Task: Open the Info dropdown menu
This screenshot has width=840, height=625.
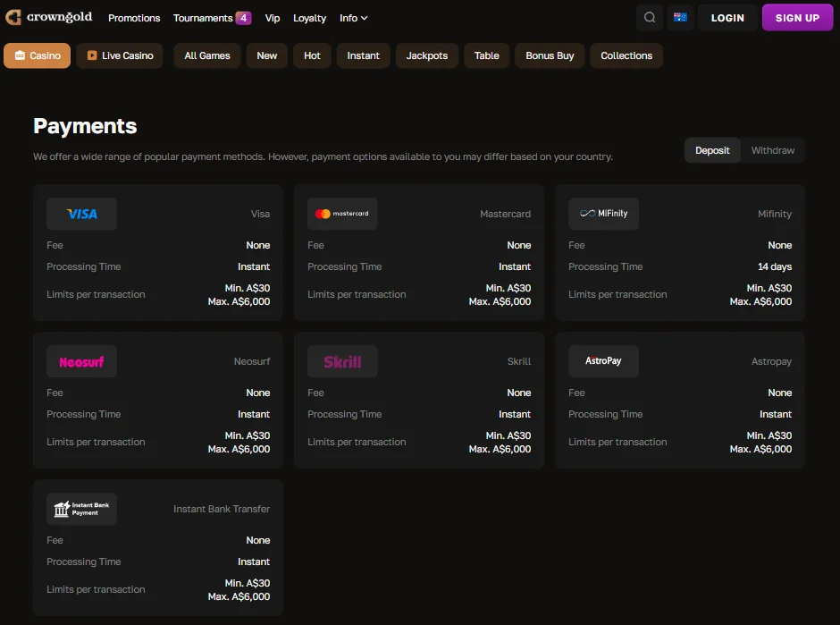Action: [353, 17]
